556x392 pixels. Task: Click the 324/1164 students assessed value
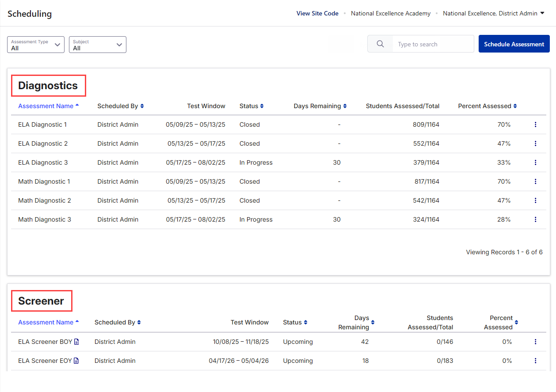tap(426, 219)
